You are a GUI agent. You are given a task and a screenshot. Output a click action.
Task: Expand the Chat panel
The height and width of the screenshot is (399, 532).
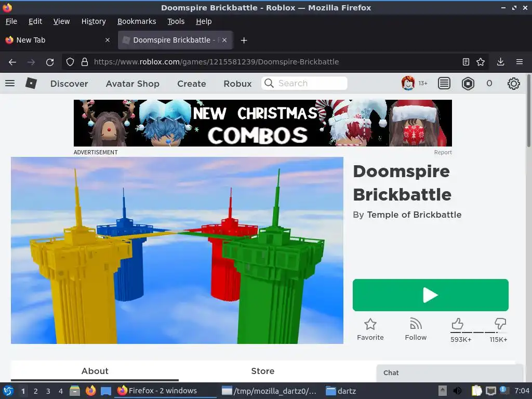pyautogui.click(x=449, y=373)
